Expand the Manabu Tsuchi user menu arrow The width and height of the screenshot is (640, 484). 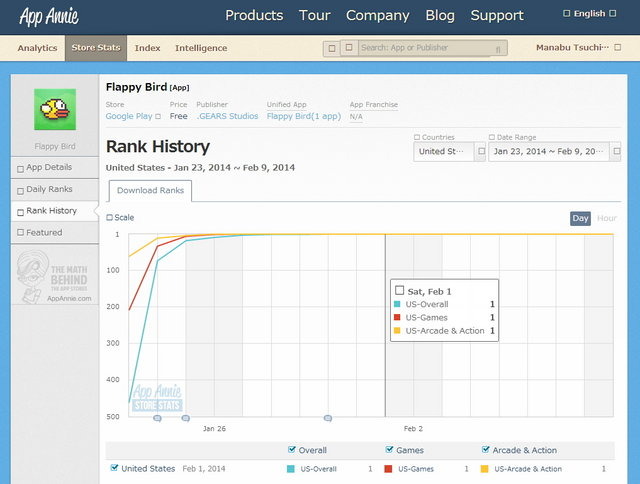coord(618,47)
